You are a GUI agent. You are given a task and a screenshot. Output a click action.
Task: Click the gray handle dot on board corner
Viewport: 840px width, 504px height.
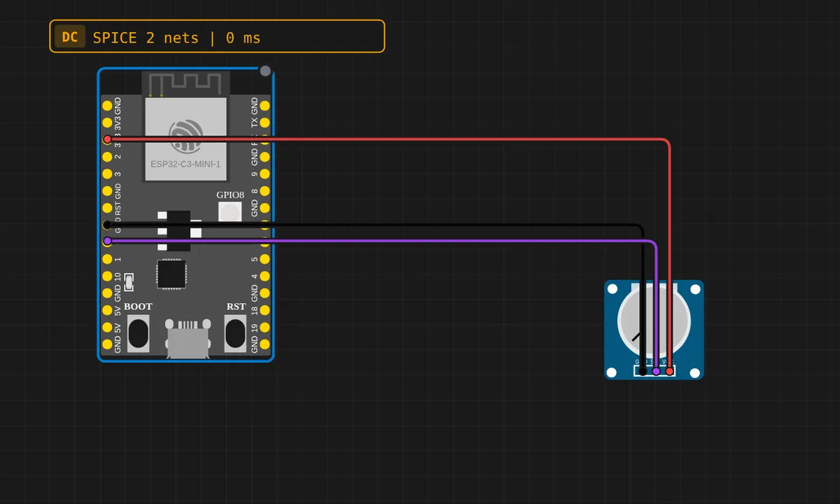tap(265, 71)
